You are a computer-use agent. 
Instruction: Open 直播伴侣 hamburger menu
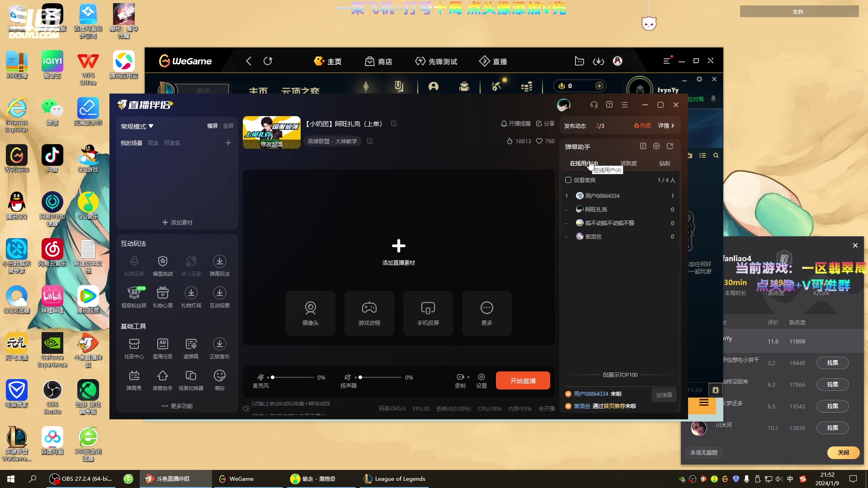[625, 105]
